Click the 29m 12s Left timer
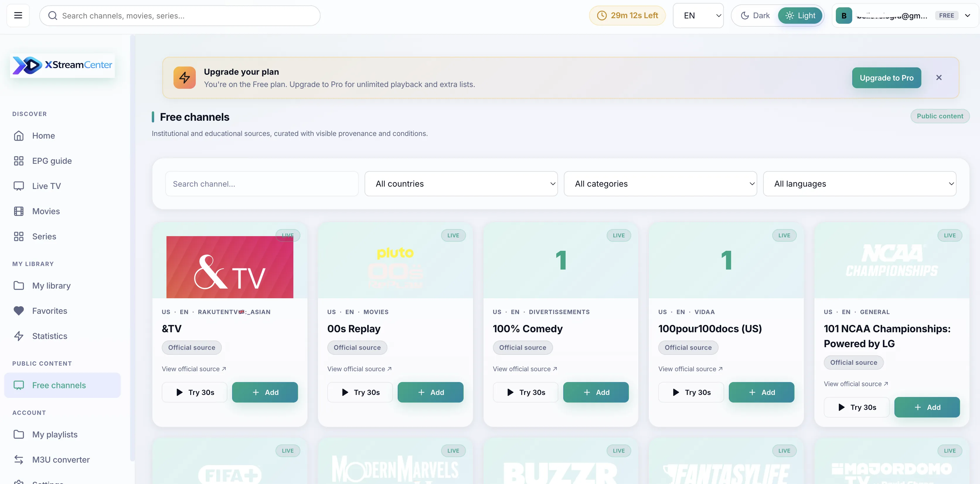Viewport: 980px width, 484px height. (x=627, y=16)
